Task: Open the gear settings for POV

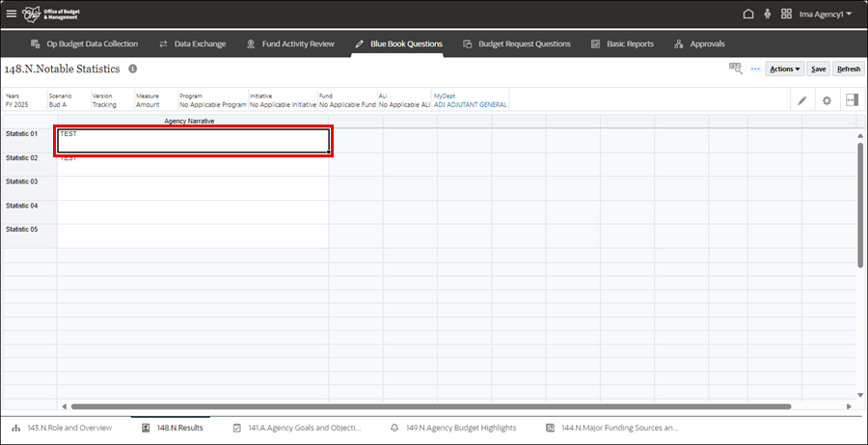Action: tap(827, 100)
